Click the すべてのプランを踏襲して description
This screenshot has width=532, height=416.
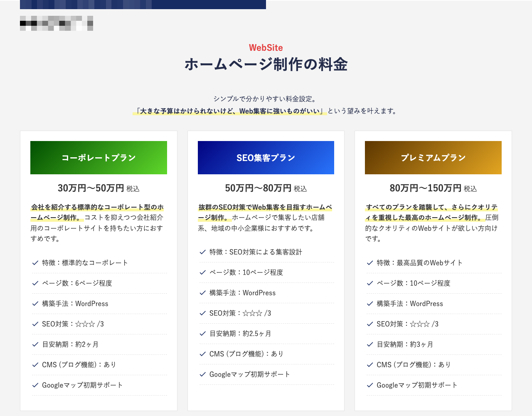(432, 223)
